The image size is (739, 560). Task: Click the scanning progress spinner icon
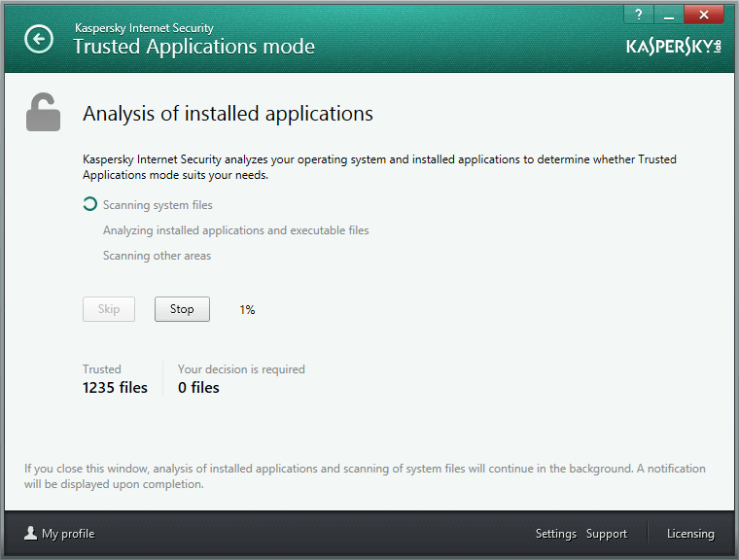[89, 204]
